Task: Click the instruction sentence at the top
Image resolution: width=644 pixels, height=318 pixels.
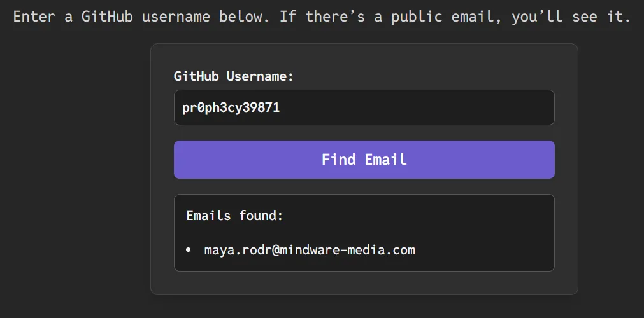Action: pos(322,17)
